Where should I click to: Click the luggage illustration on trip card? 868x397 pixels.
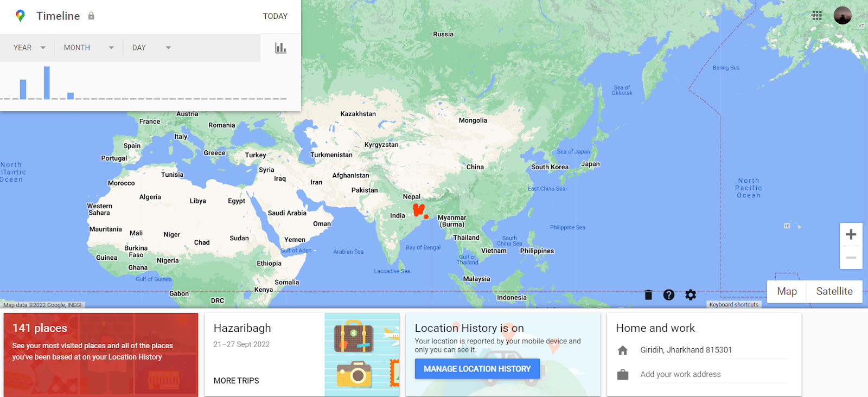354,337
